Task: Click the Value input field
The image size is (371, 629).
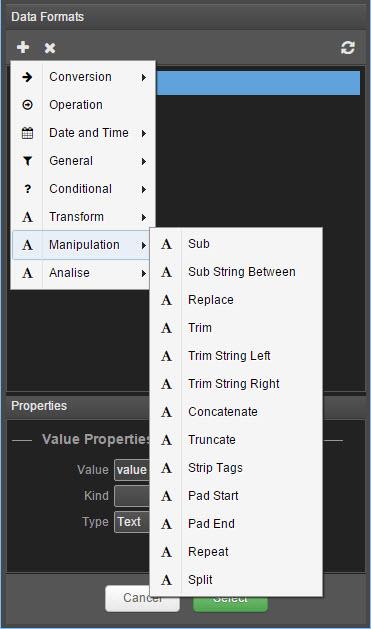Action: pyautogui.click(x=132, y=470)
